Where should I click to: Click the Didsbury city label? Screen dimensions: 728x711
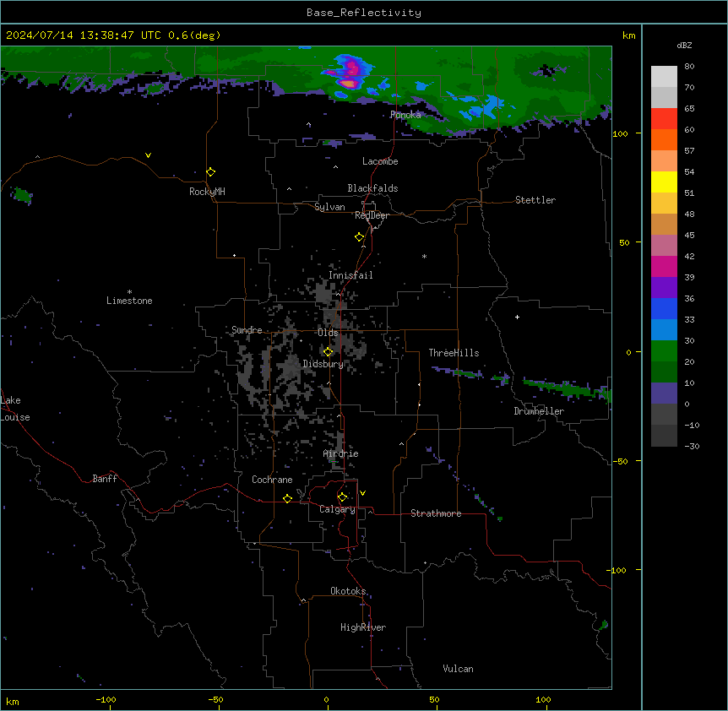[x=323, y=364]
